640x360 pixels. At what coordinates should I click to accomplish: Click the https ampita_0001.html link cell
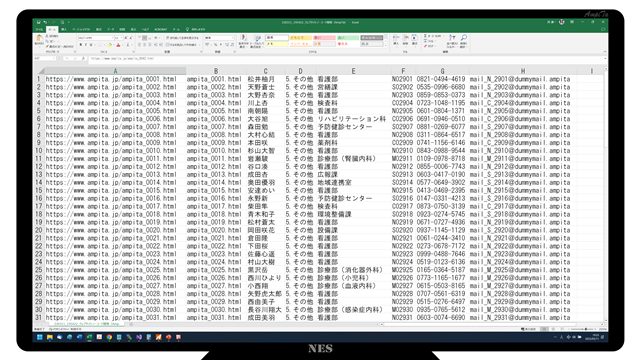pyautogui.click(x=111, y=79)
